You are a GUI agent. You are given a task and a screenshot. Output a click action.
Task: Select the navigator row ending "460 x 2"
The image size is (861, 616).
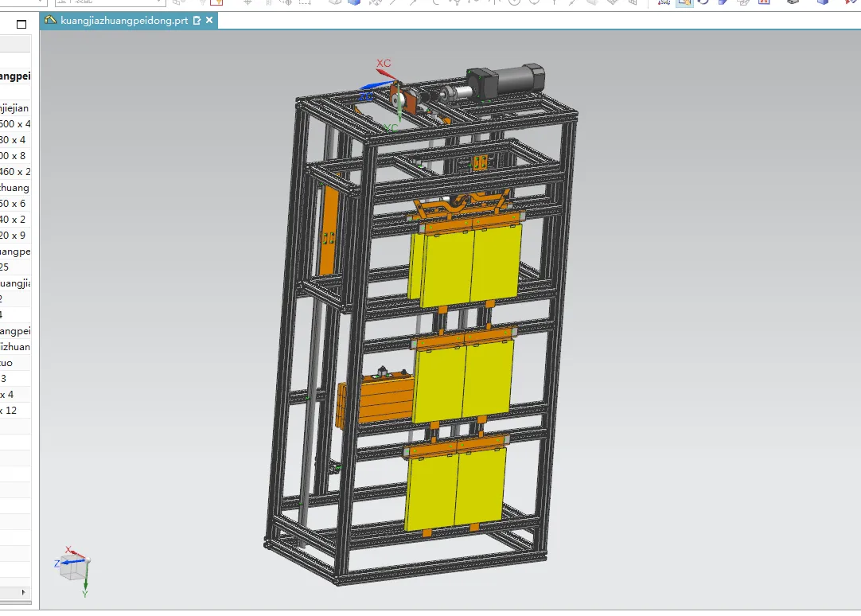pyautogui.click(x=15, y=172)
